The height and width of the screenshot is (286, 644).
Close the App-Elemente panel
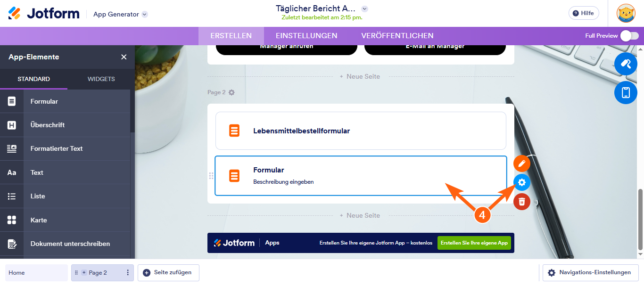124,57
